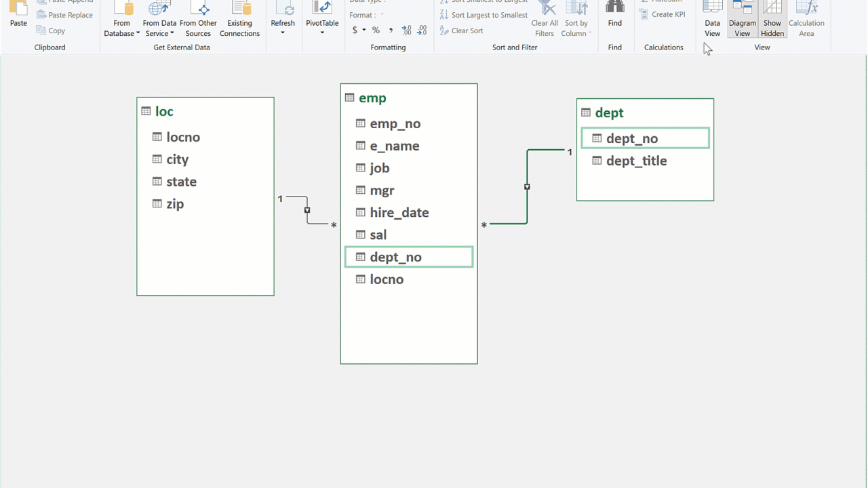Expand the Refresh dropdown arrow

coord(283,33)
